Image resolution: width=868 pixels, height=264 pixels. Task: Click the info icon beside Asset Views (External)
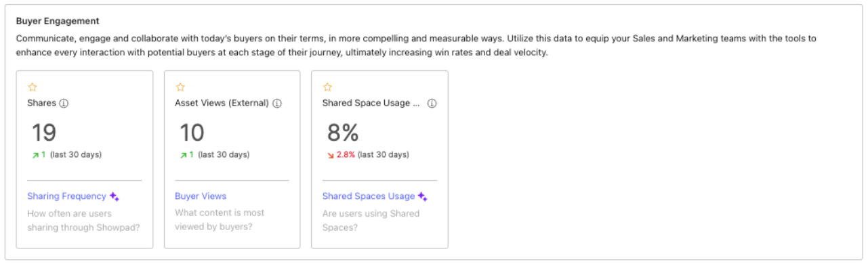pyautogui.click(x=277, y=104)
